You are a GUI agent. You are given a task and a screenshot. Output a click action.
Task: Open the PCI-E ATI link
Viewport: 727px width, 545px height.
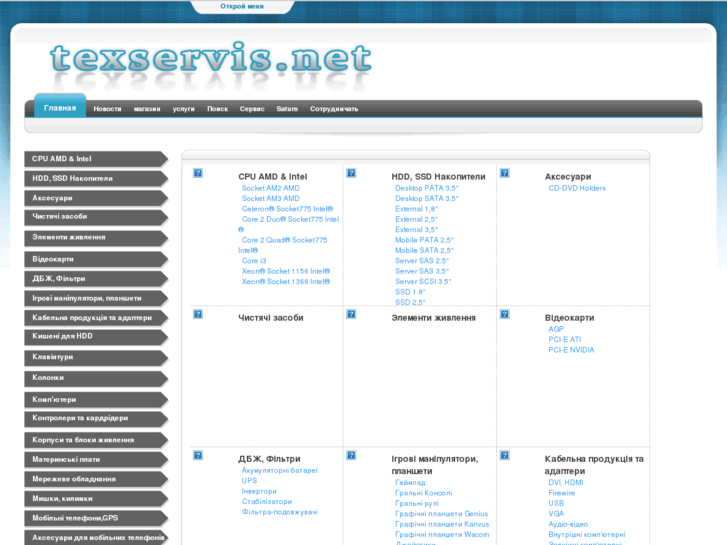(x=565, y=340)
